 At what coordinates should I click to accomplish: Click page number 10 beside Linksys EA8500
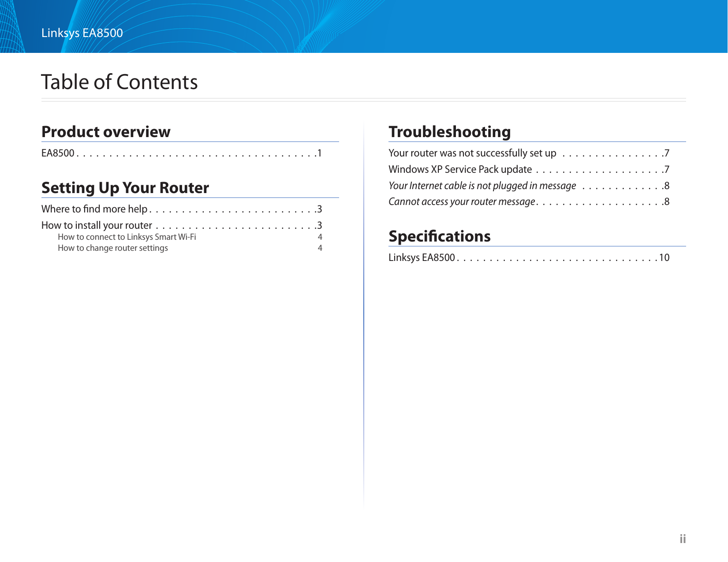pos(664,257)
